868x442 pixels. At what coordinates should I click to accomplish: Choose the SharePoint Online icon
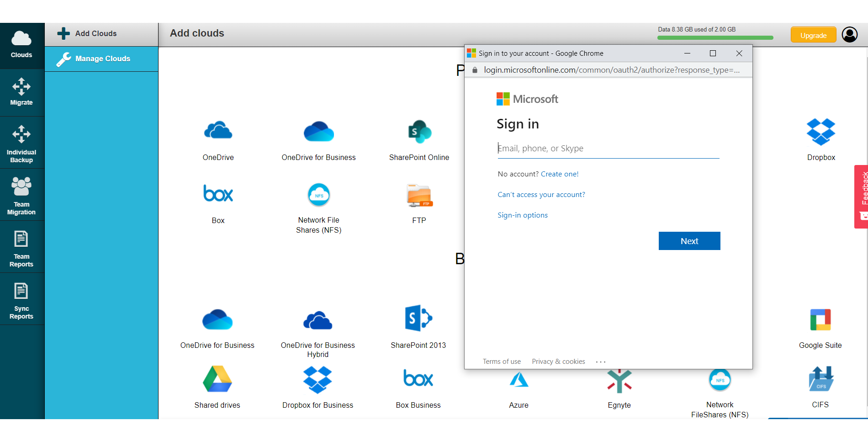point(419,132)
